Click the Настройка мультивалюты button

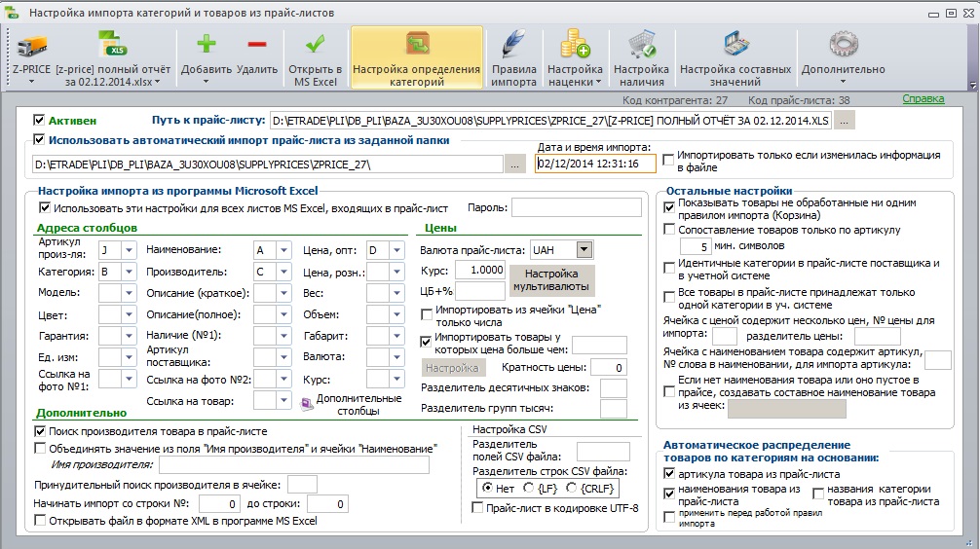[x=550, y=279]
